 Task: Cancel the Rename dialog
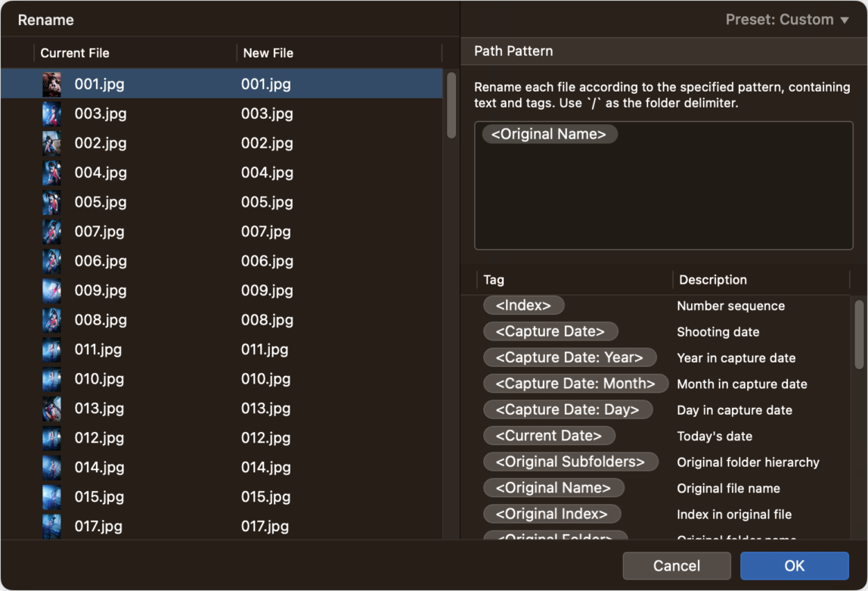677,565
